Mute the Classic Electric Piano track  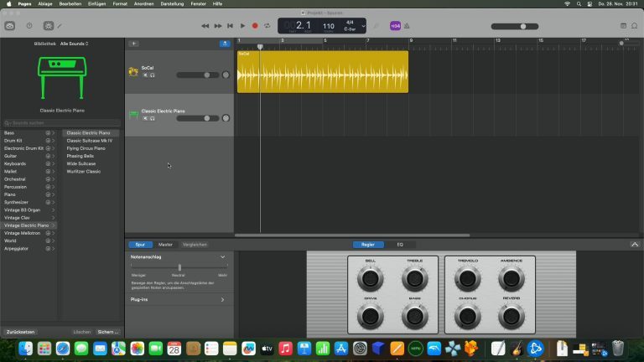[145, 118]
